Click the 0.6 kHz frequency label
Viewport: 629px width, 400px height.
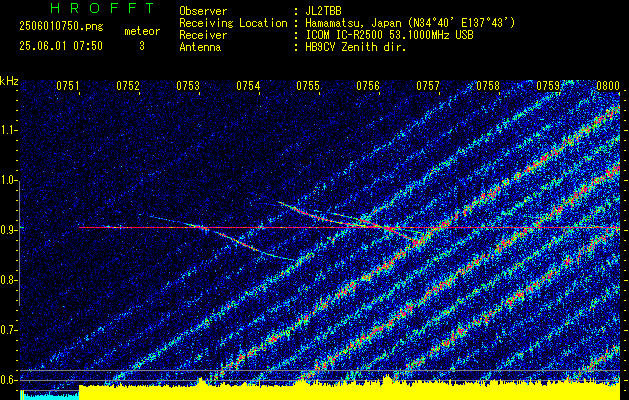click(8, 380)
